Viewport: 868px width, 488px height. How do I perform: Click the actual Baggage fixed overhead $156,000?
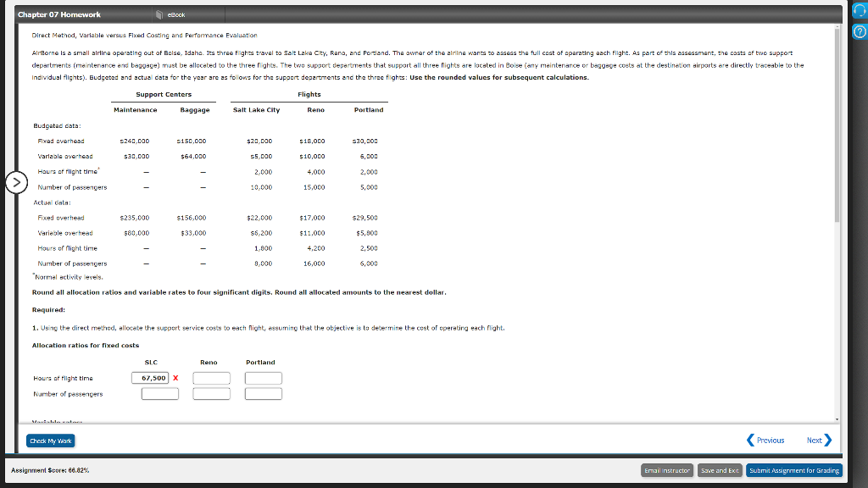pos(192,218)
